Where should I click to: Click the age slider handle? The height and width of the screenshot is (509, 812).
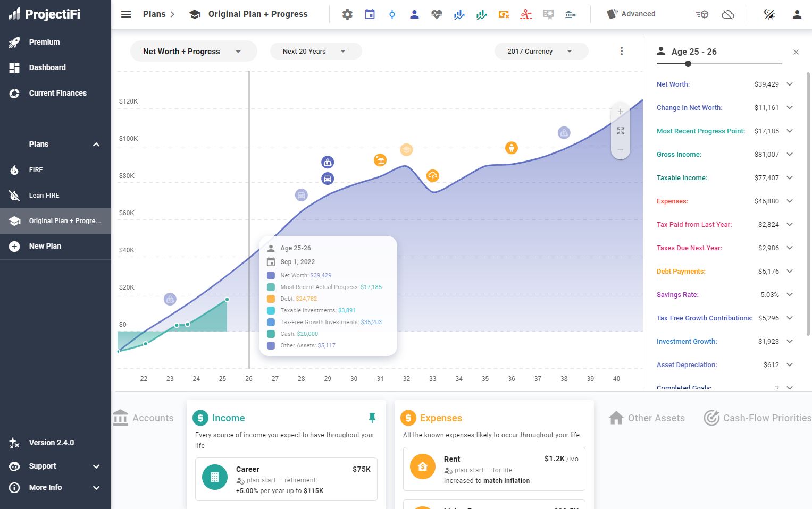(x=688, y=64)
